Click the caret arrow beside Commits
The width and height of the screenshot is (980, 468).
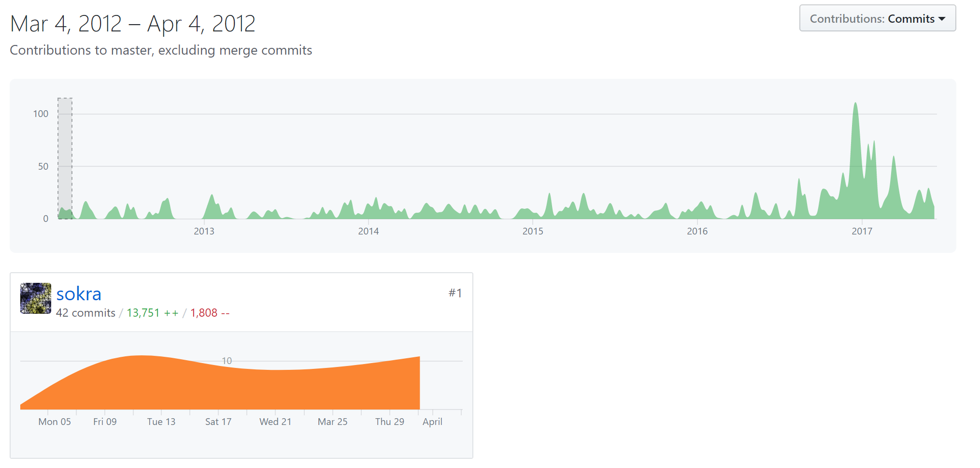tap(942, 19)
